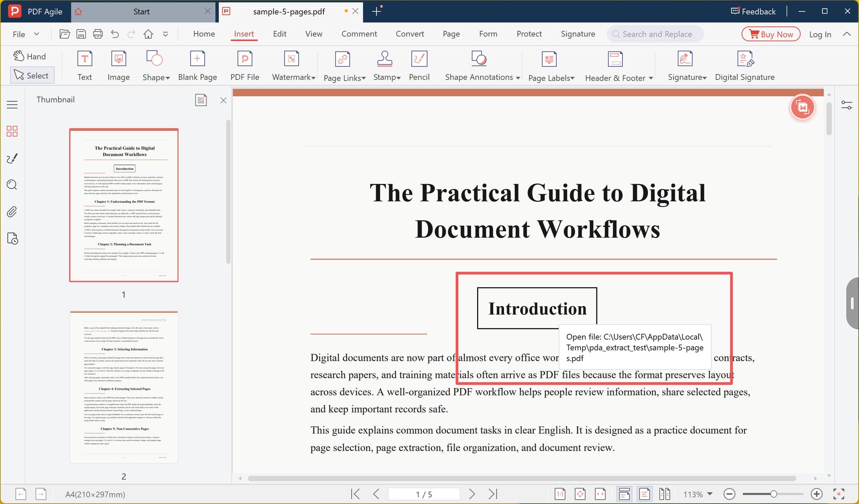Insert an Image with the Image tool
The width and height of the screenshot is (859, 504).
tap(118, 66)
